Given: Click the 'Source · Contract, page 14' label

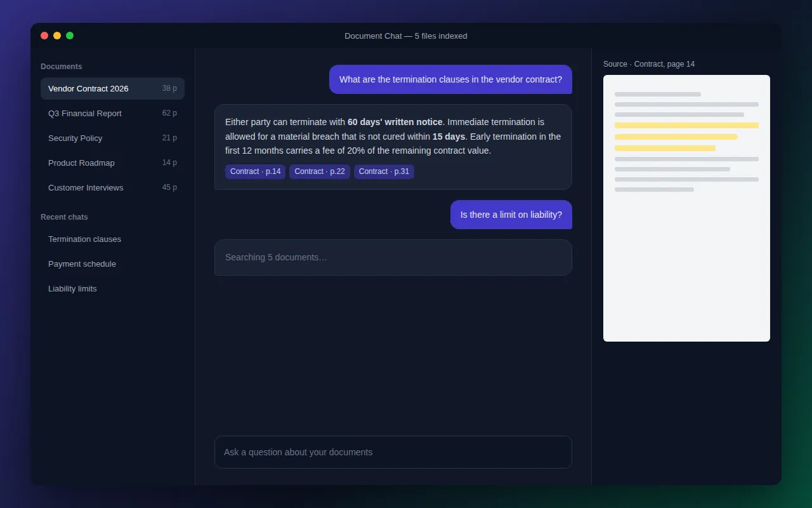Looking at the screenshot, I should click(649, 64).
